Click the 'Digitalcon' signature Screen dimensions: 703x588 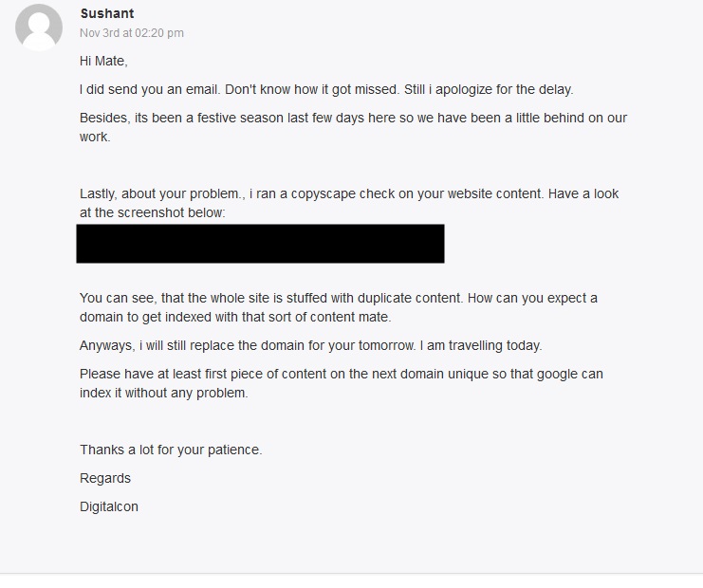click(x=109, y=506)
